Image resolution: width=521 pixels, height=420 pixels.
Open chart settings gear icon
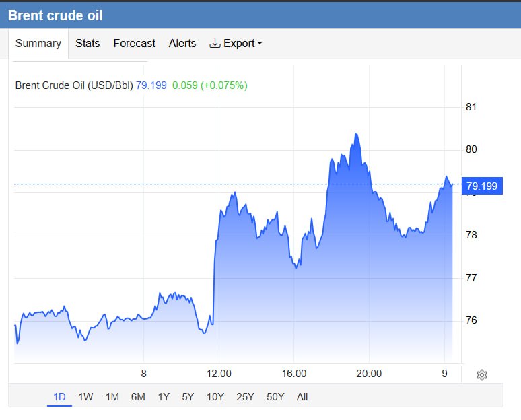(x=482, y=375)
